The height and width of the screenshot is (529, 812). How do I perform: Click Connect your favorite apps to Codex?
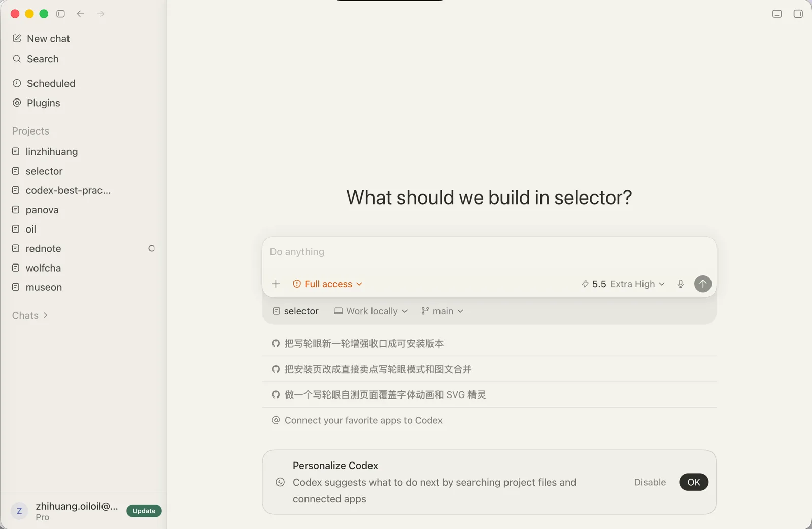tap(489, 420)
